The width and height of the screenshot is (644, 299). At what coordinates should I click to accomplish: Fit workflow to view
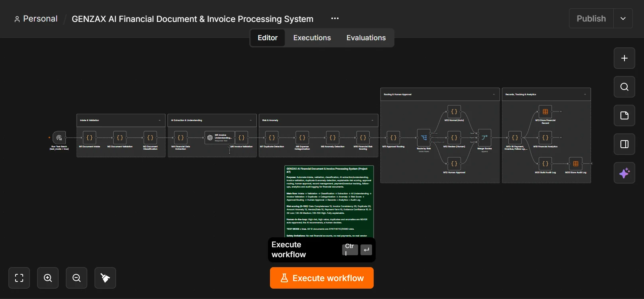tap(19, 278)
